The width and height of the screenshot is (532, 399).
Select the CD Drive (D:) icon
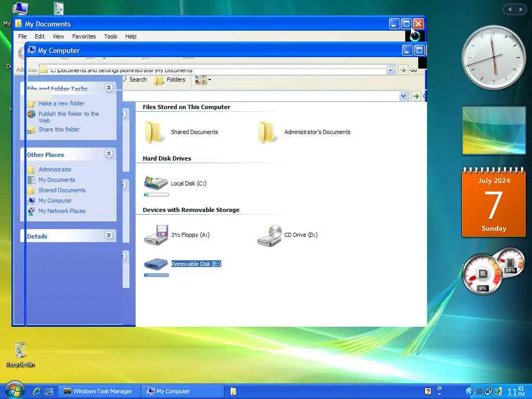point(270,235)
